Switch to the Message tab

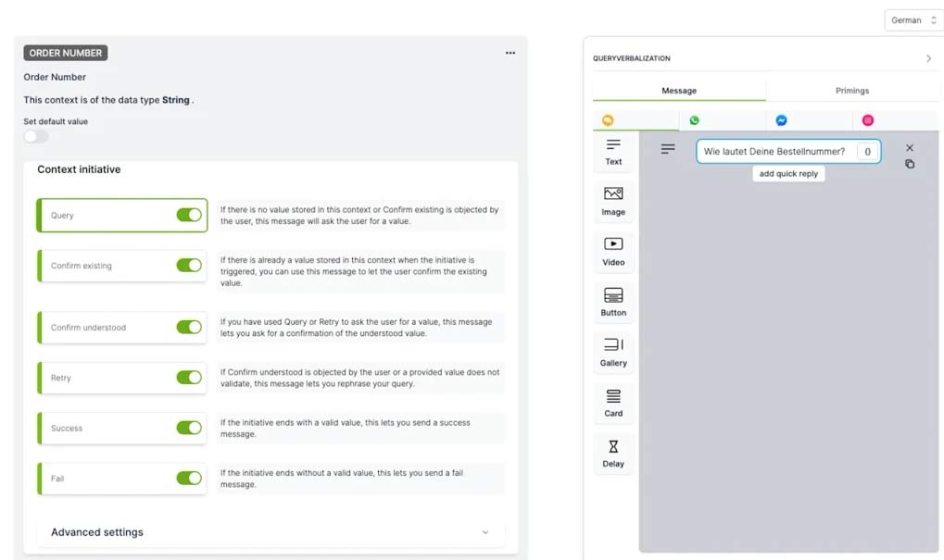click(679, 90)
